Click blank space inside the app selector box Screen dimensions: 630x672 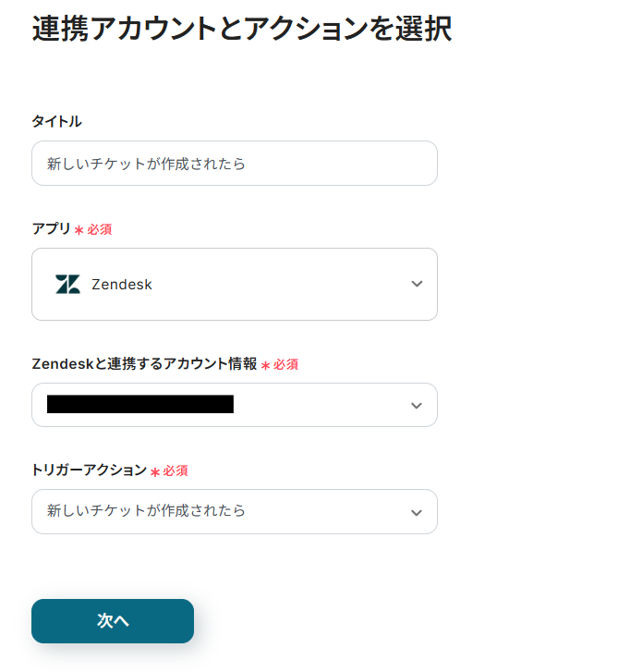[x=277, y=285]
